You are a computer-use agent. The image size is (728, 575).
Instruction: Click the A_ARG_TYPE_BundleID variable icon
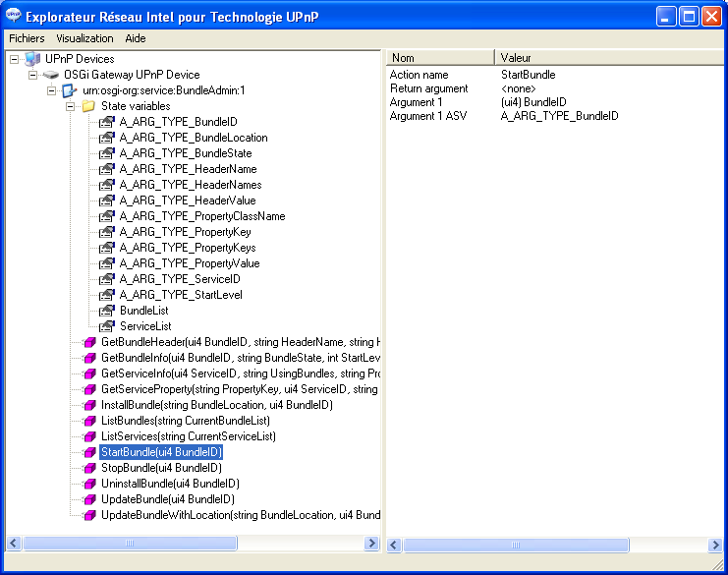(107, 122)
